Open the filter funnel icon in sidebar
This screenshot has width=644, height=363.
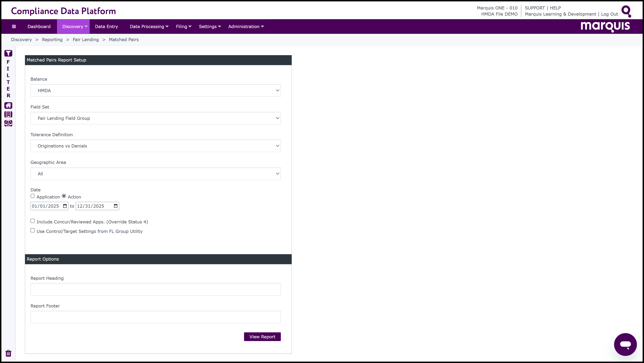pos(8,53)
